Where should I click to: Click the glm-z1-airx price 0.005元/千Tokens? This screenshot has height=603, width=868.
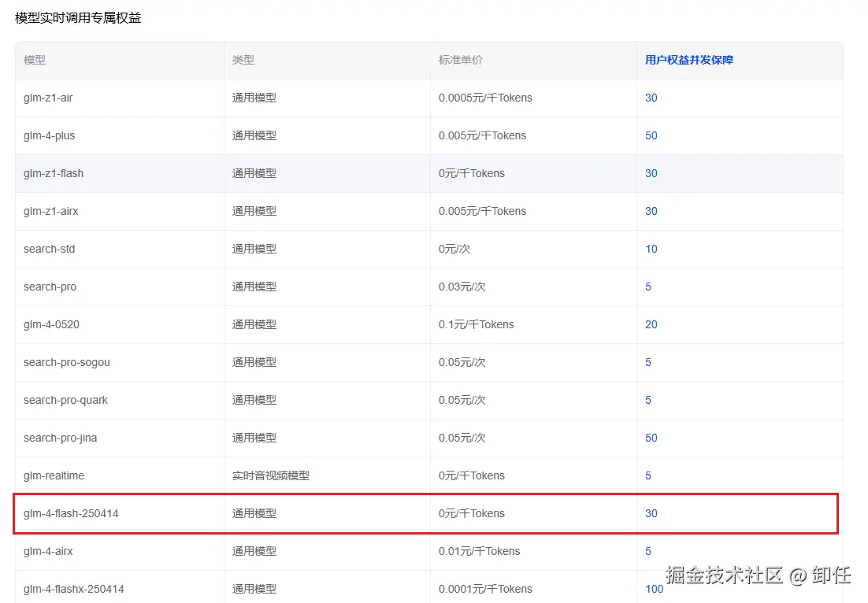[x=482, y=211]
